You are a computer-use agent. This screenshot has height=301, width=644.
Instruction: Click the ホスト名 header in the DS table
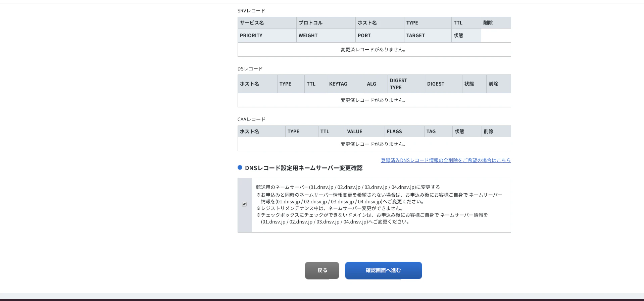point(257,84)
